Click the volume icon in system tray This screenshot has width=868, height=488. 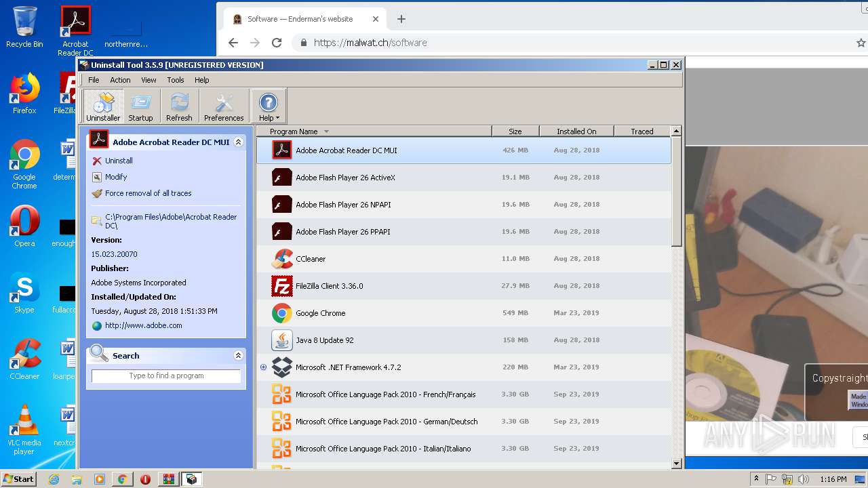pyautogui.click(x=804, y=479)
